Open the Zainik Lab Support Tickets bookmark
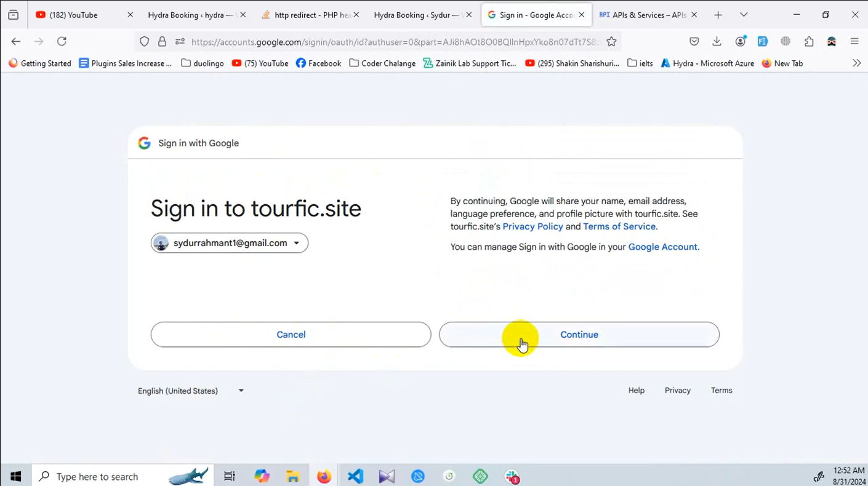The image size is (868, 486). tap(470, 63)
